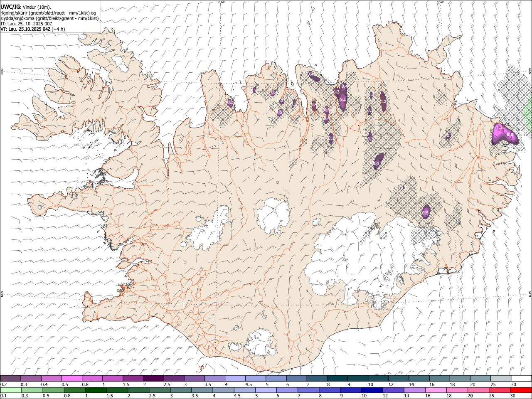Select the IT: Lau. 25. 10. 2025 00Z line
Viewport: 532px width, 399px height.
26,24
